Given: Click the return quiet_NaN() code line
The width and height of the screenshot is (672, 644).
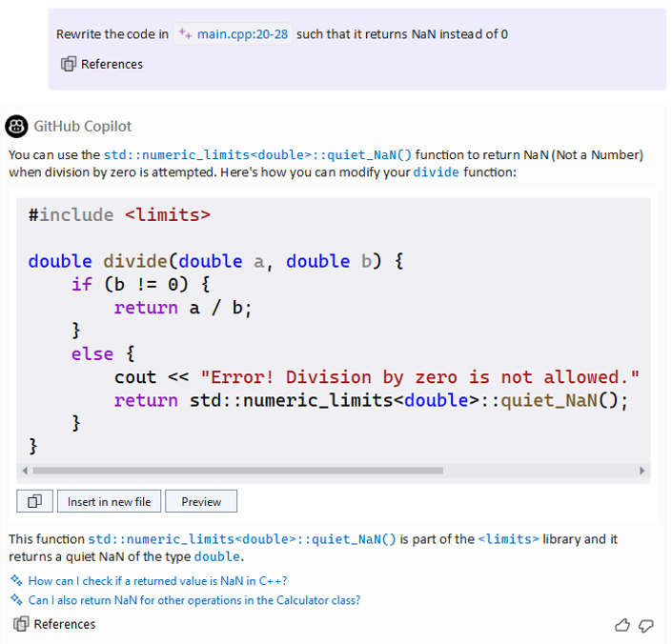Looking at the screenshot, I should tap(371, 400).
